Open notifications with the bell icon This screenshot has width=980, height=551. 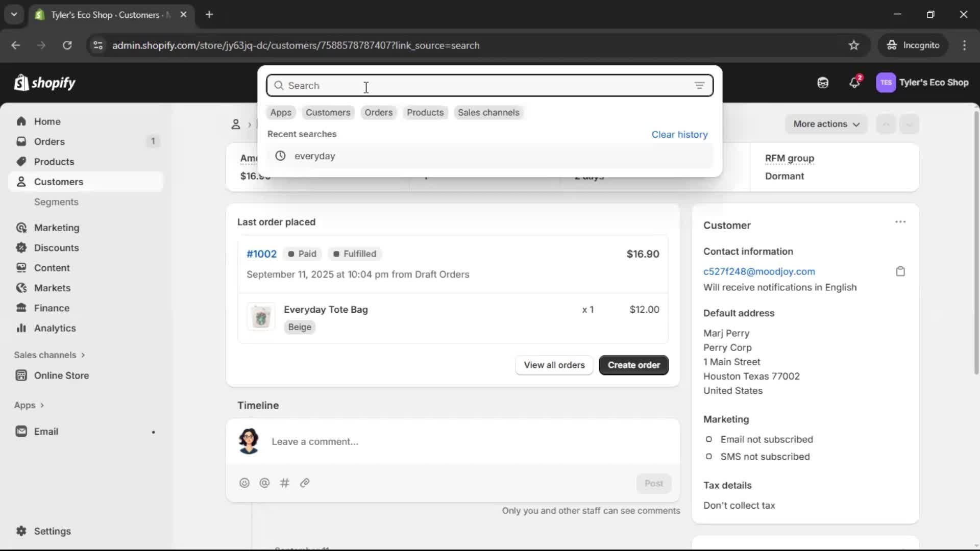coord(855,83)
